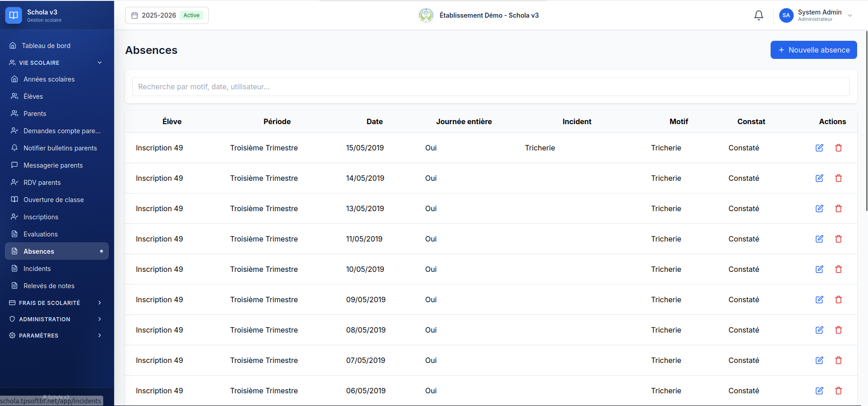
Task: Delete the absence dated 09/05/2019
Action: coord(838,300)
